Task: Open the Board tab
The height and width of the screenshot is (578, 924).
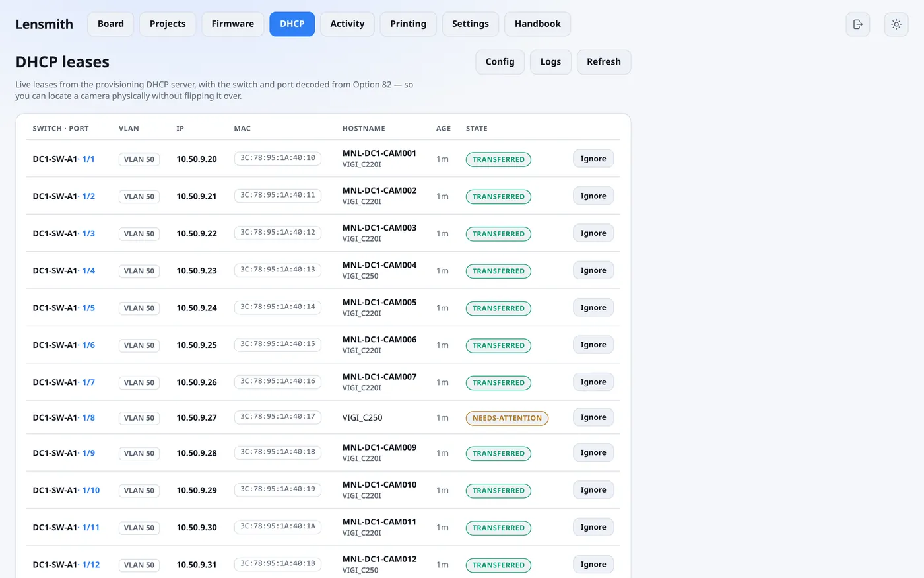Action: pyautogui.click(x=111, y=24)
